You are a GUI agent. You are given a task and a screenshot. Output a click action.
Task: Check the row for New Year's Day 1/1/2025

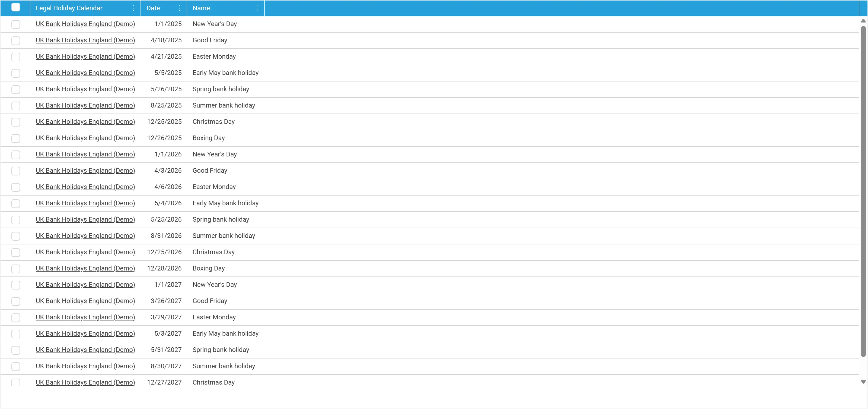point(16,24)
